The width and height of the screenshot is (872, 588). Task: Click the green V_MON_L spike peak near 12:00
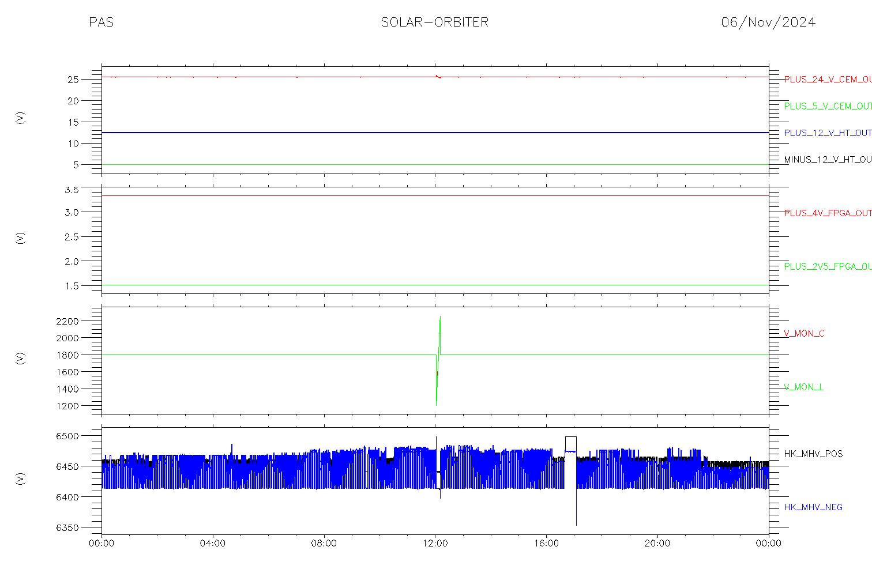[x=440, y=317]
